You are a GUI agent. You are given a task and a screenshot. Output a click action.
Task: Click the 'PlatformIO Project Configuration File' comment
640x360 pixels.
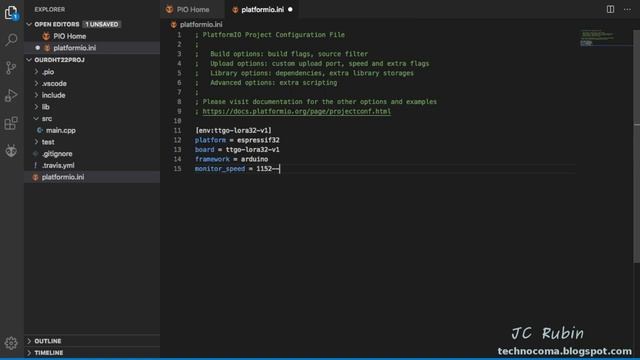273,35
